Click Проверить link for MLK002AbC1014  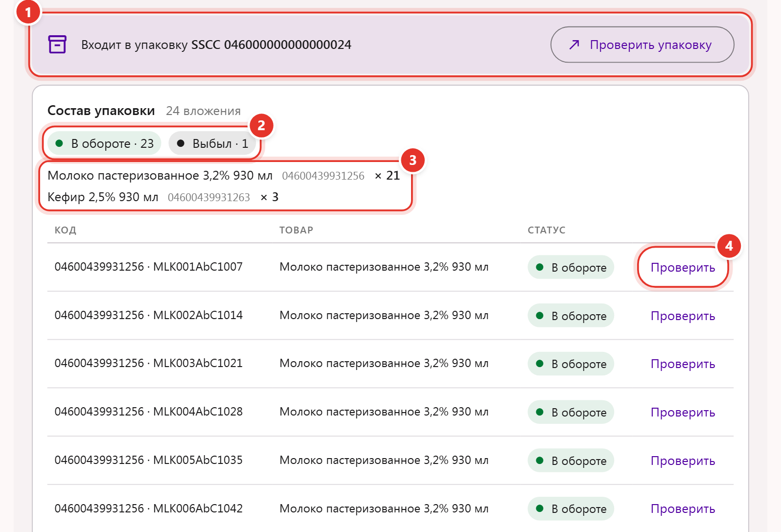click(683, 316)
